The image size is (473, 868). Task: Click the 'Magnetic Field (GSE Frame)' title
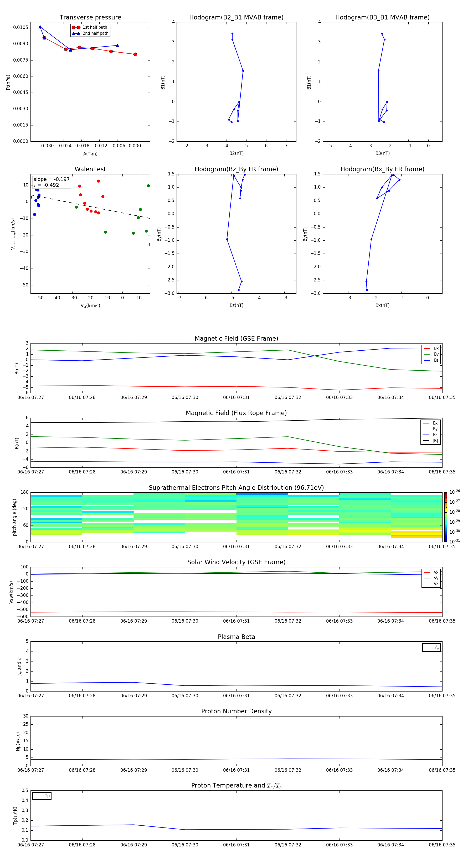(x=236, y=339)
